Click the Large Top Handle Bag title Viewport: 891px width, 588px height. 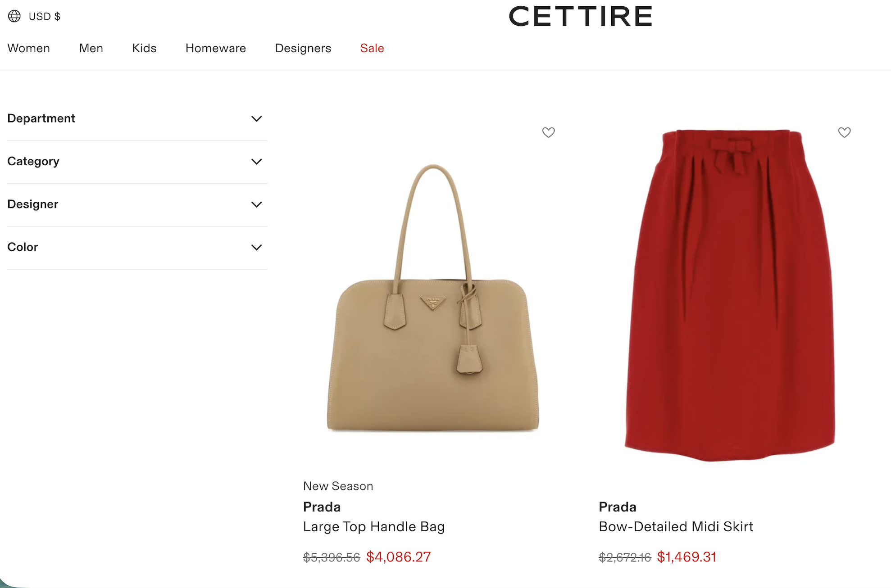click(x=374, y=527)
